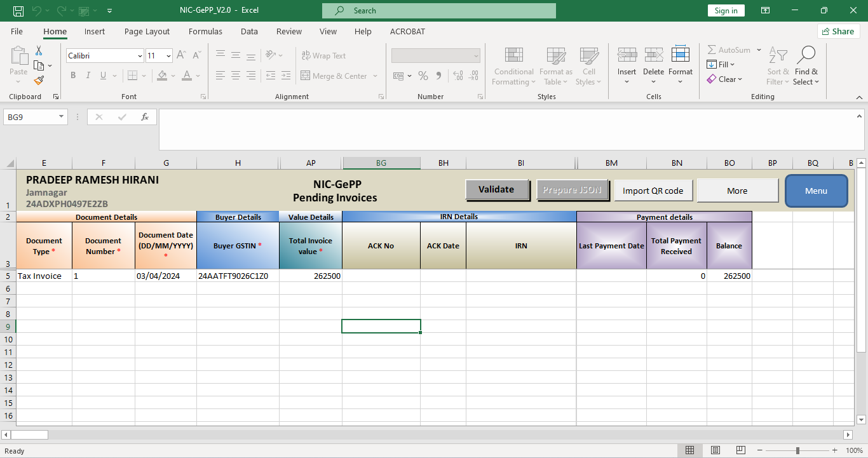The image size is (868, 458).
Task: Click the Save icon in title bar
Action: tap(18, 11)
